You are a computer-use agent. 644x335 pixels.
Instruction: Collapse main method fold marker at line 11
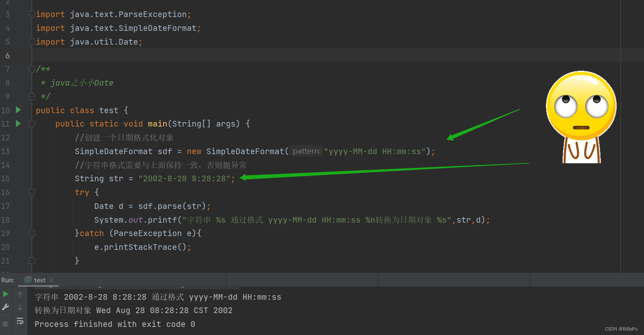tap(32, 124)
